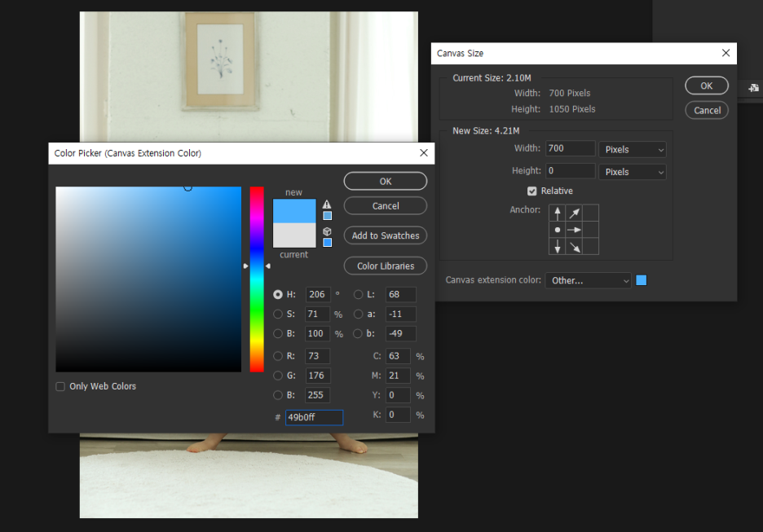
Task: Click the C cyan field showing 63
Action: 398,356
